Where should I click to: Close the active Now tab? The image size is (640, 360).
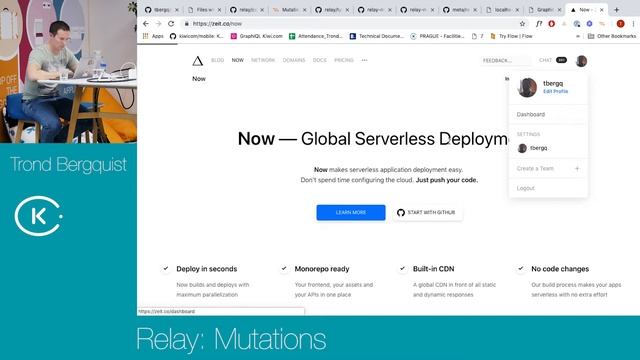pyautogui.click(x=602, y=9)
